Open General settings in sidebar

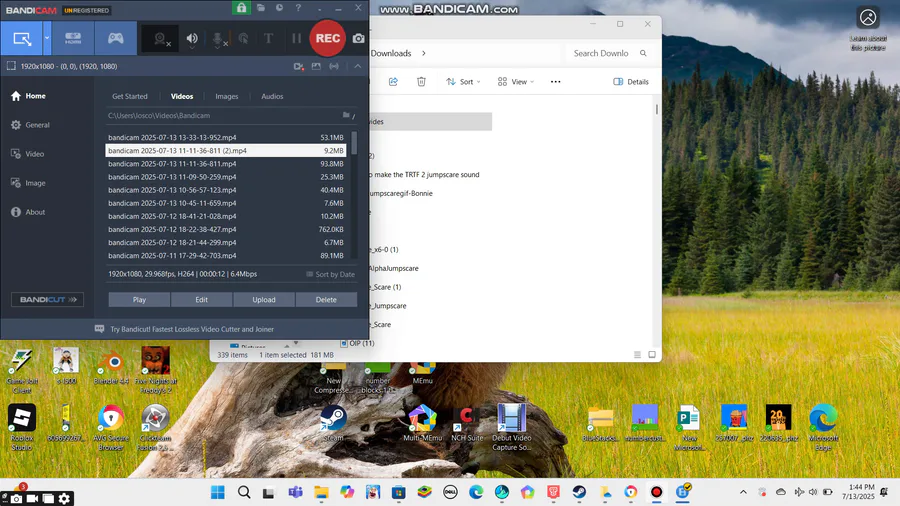click(30, 124)
